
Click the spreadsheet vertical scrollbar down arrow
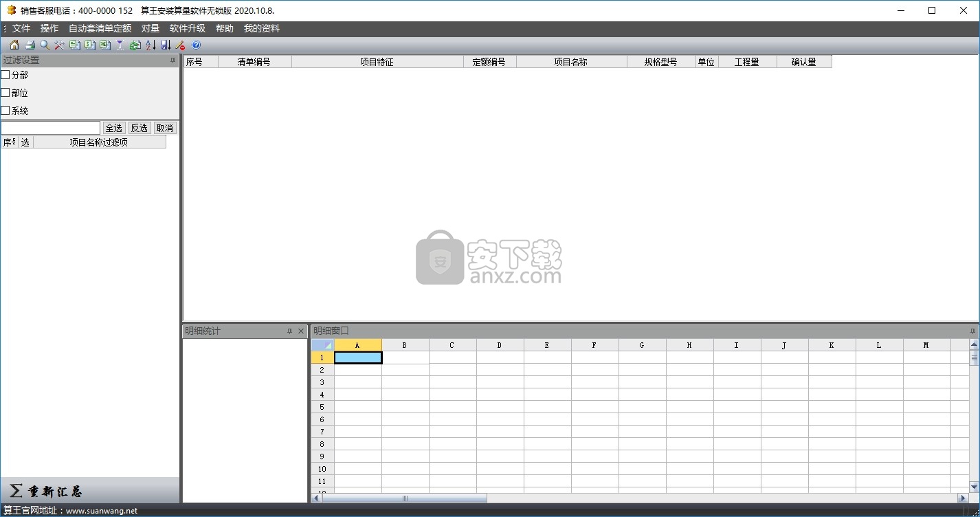[x=974, y=487]
